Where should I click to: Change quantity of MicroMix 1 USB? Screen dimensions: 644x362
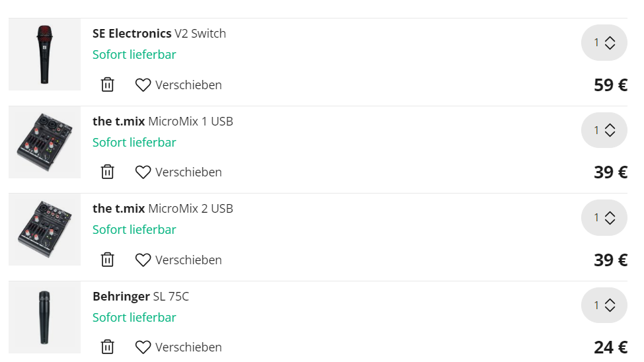604,130
